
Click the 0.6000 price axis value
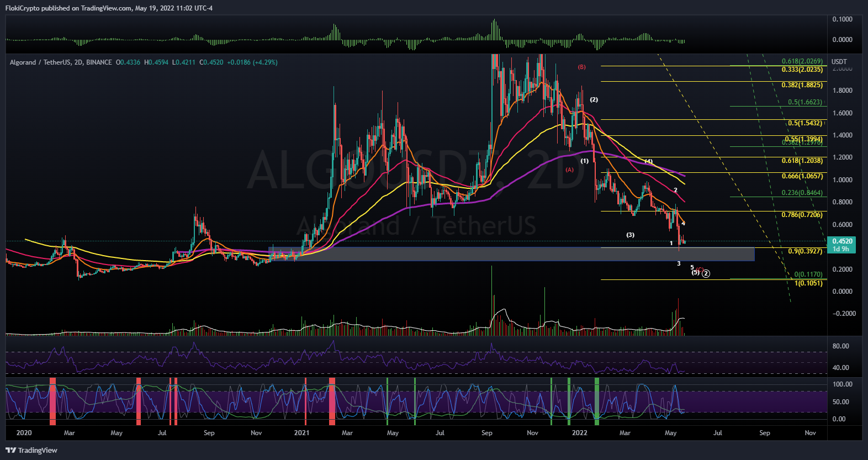[x=842, y=225]
